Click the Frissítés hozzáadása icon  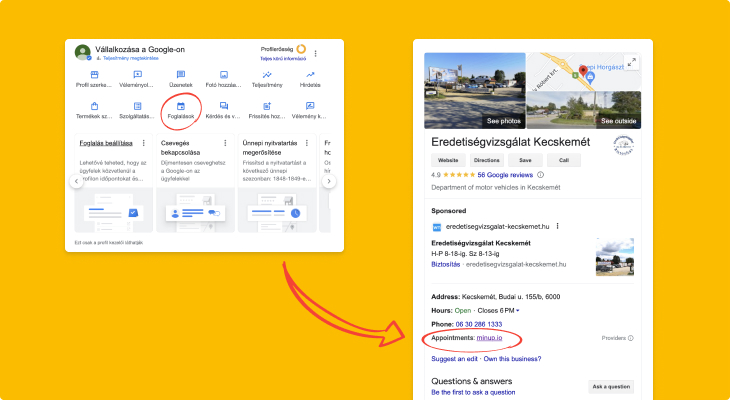(x=267, y=106)
